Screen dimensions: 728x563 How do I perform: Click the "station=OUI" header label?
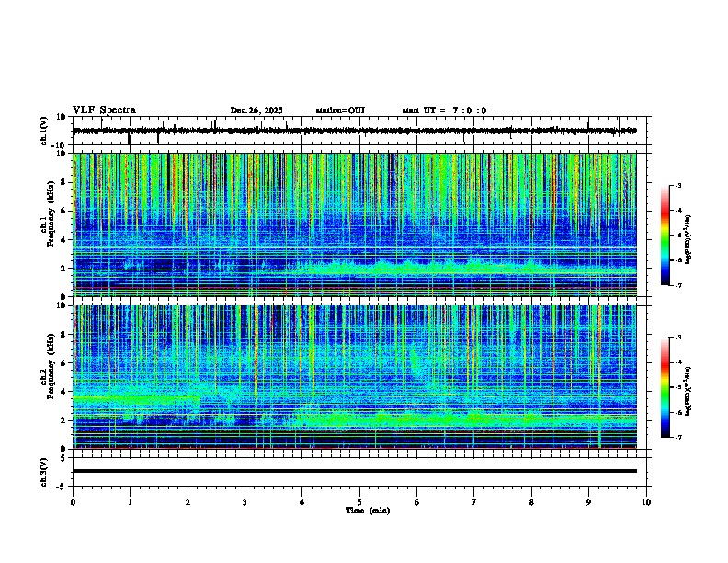click(x=340, y=110)
